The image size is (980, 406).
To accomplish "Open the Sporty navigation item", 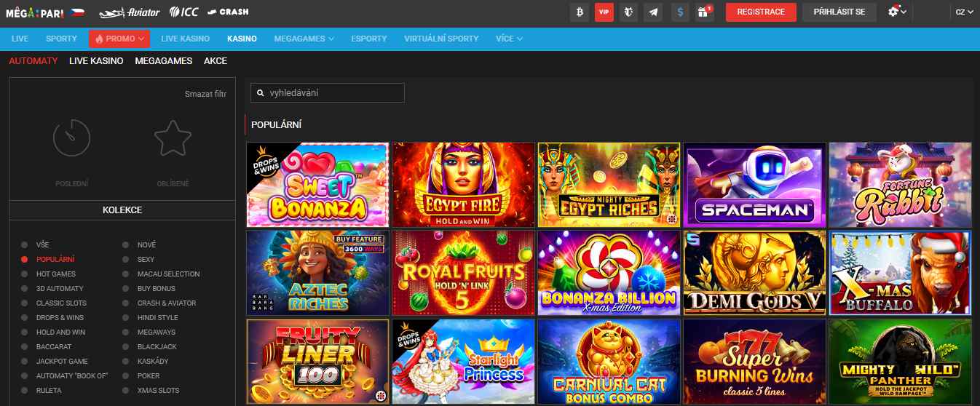I will [61, 39].
